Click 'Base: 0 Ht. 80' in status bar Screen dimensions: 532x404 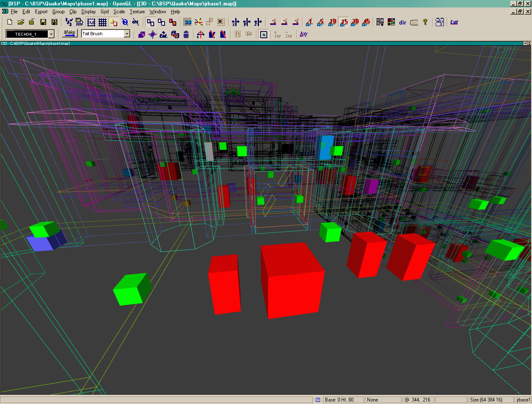click(x=343, y=400)
